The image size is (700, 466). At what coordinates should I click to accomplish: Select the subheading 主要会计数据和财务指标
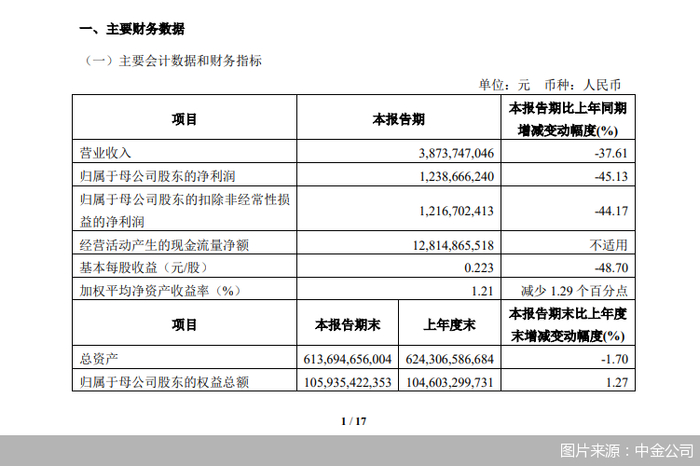coord(173,61)
